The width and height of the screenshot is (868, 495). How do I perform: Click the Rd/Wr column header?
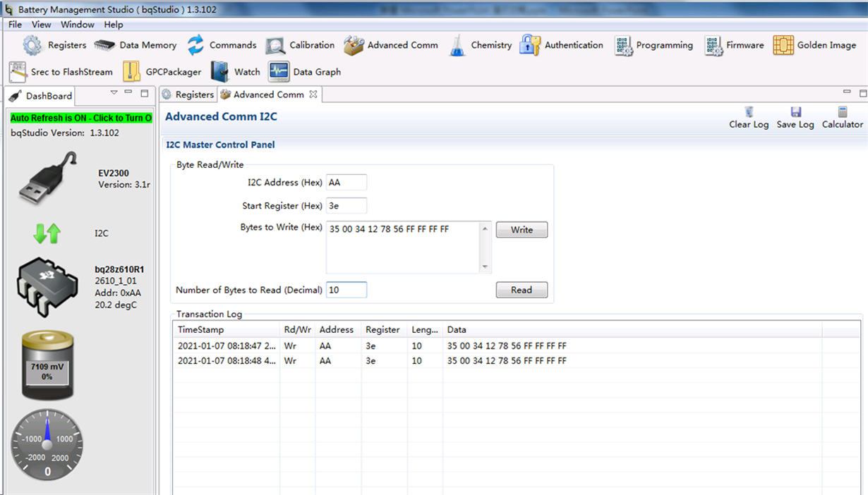click(x=298, y=330)
